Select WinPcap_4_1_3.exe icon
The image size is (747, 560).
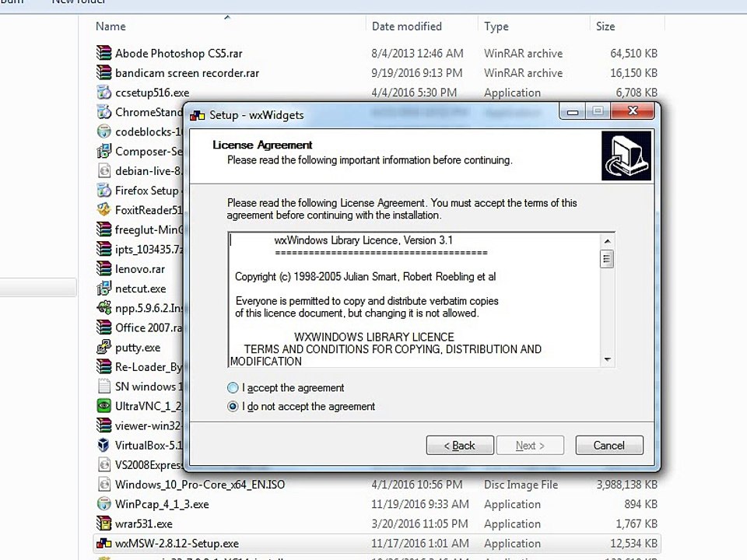103,504
